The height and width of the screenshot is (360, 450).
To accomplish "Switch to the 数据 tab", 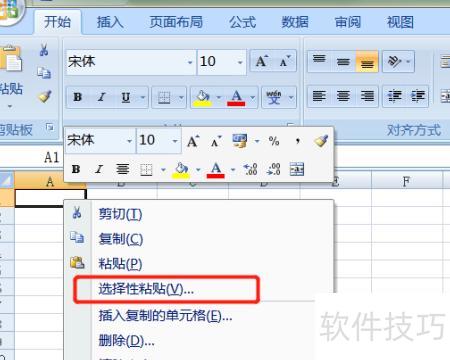I will click(295, 22).
